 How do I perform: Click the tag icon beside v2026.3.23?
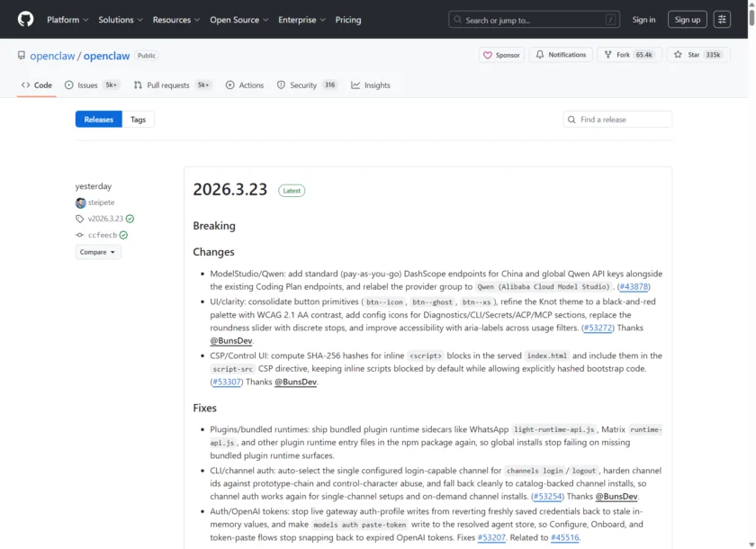[79, 219]
